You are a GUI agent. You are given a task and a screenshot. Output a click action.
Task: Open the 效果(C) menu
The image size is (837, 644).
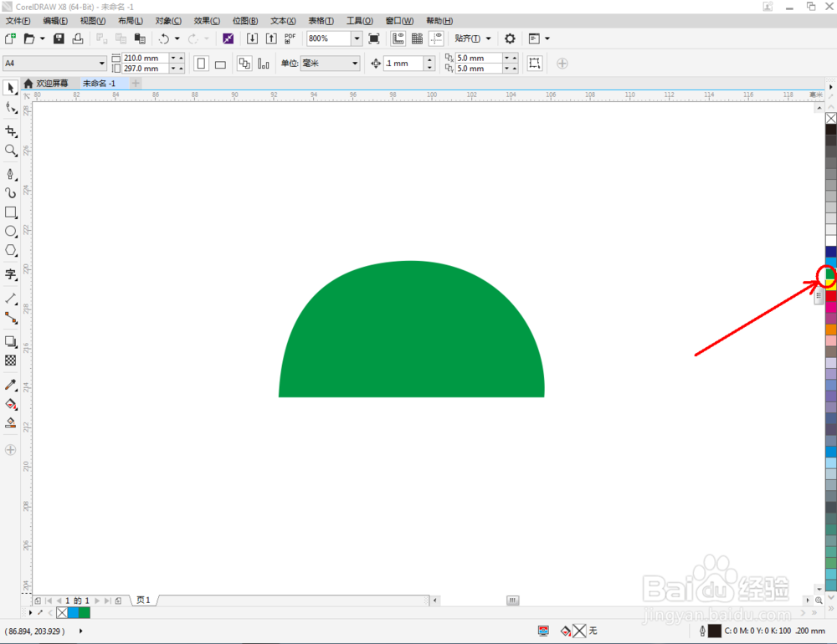(207, 21)
